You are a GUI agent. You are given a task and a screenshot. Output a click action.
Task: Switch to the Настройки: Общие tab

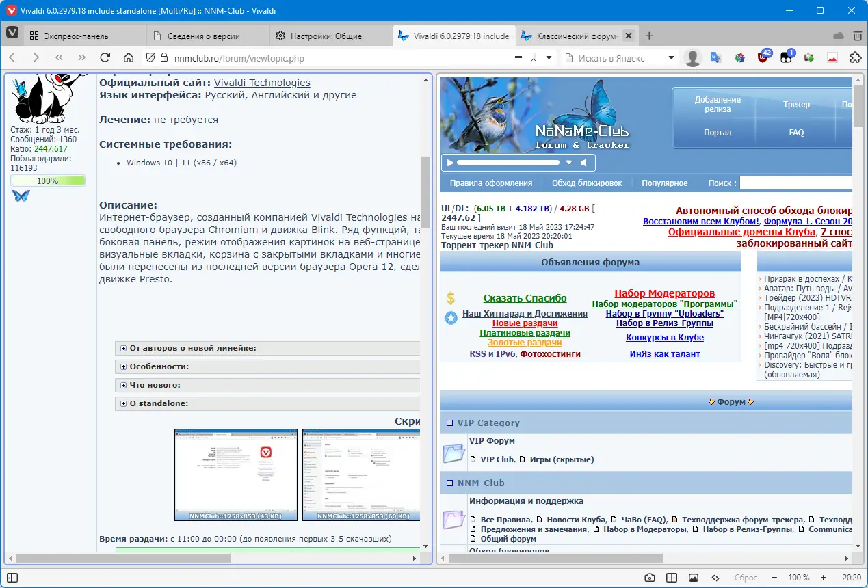coord(331,36)
